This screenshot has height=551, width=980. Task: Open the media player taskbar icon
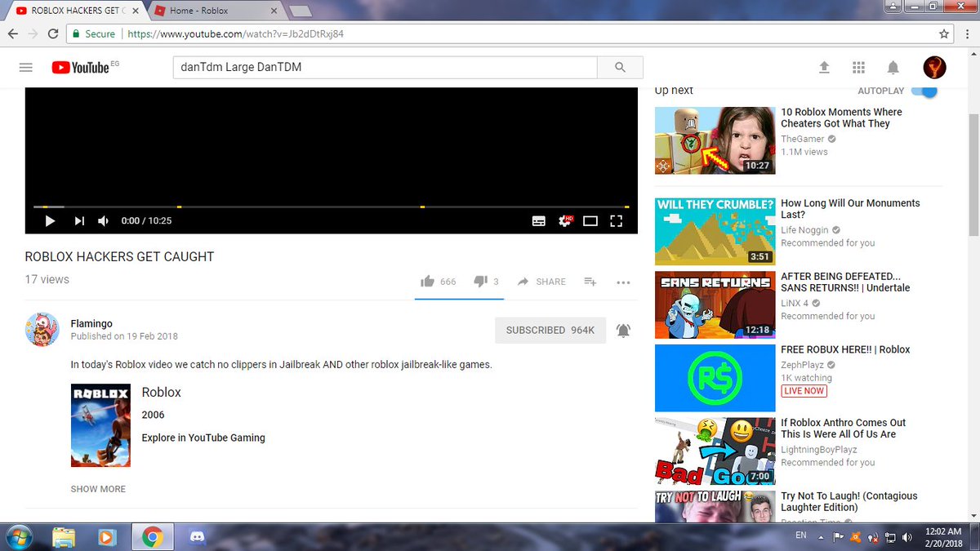coord(107,537)
